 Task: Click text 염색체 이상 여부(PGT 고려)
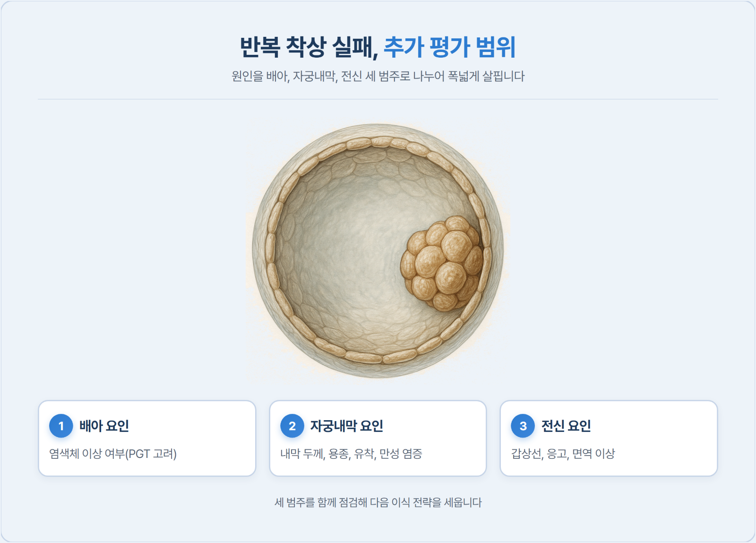(x=113, y=454)
